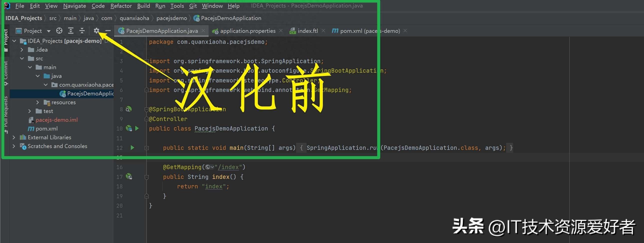
Task: Click IDEA_Projects breadcrumb
Action: point(24,18)
